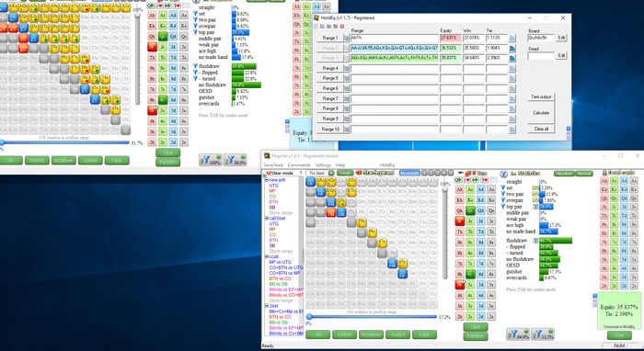Collapse the 'call3bet' tree node
644x351 pixels.
266,219
